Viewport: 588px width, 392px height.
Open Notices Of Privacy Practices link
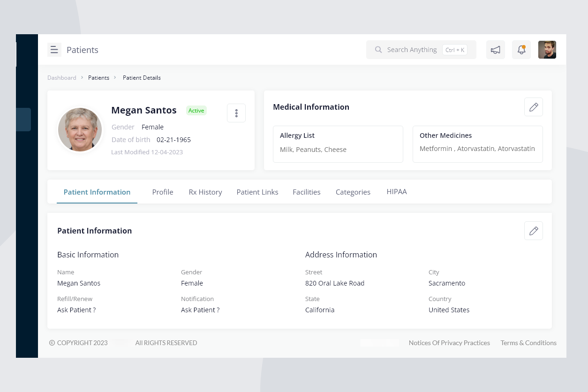(449, 343)
